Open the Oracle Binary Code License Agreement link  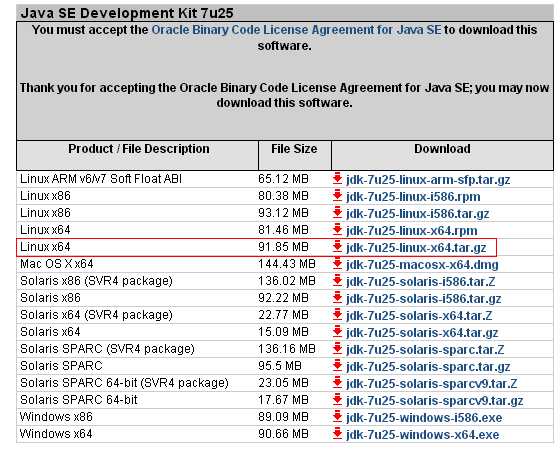click(x=296, y=30)
